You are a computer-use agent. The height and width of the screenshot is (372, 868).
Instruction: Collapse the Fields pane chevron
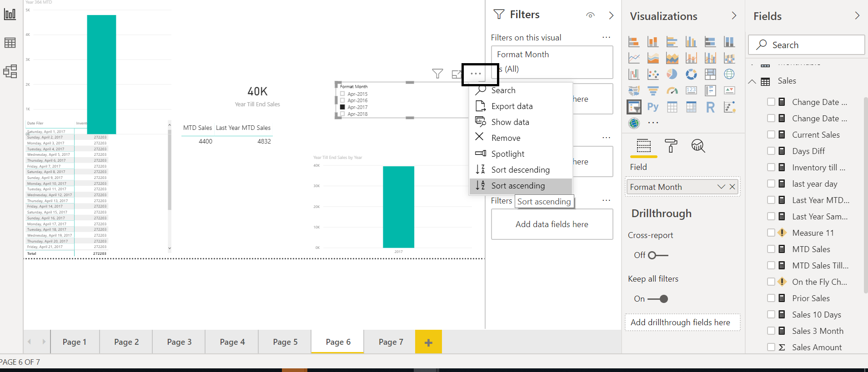(x=857, y=15)
